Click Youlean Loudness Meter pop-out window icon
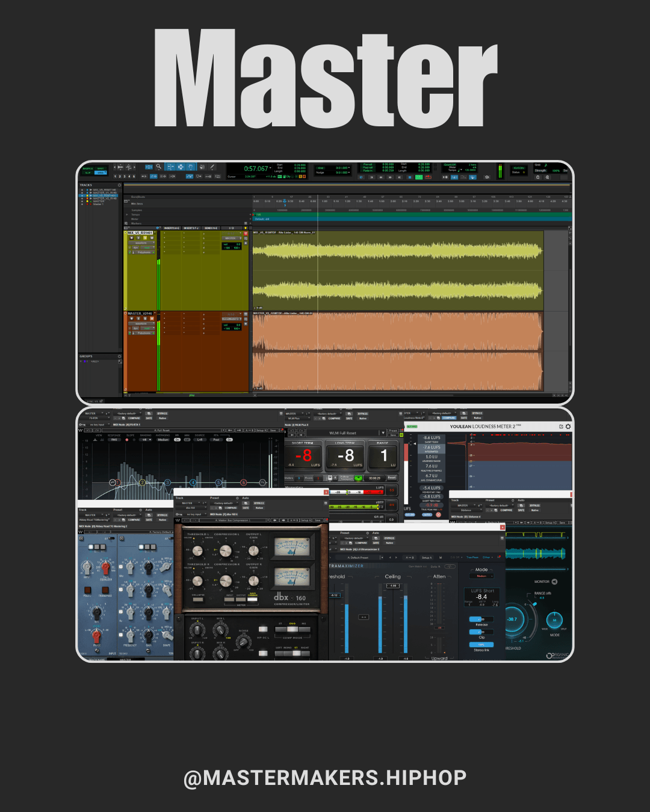650x812 pixels. tap(561, 426)
